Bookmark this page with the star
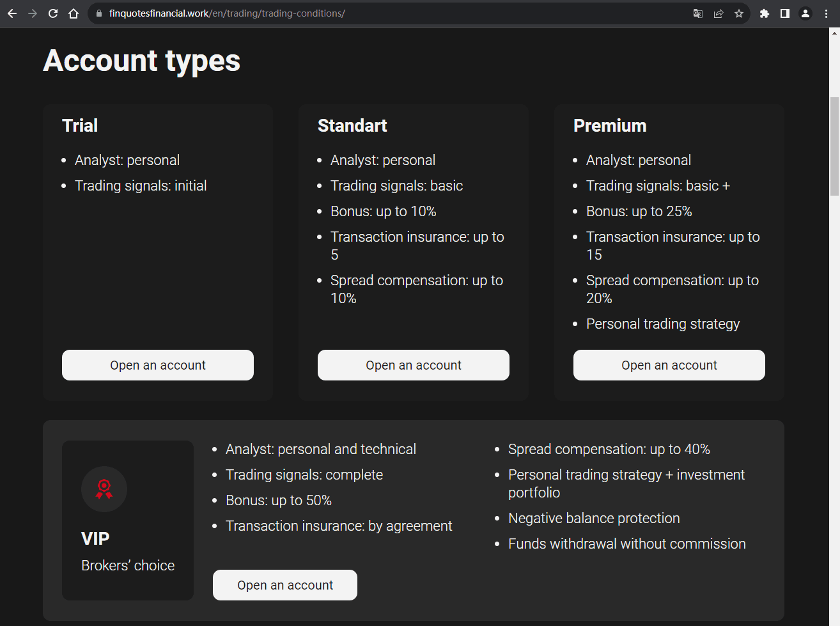840x626 pixels. [x=739, y=13]
